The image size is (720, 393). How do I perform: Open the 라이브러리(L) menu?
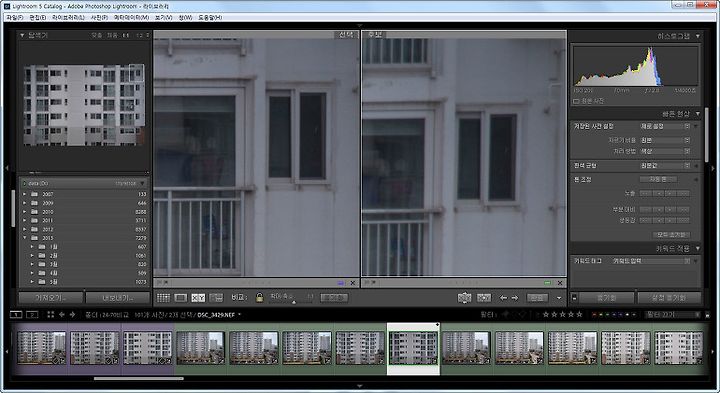(x=68, y=17)
